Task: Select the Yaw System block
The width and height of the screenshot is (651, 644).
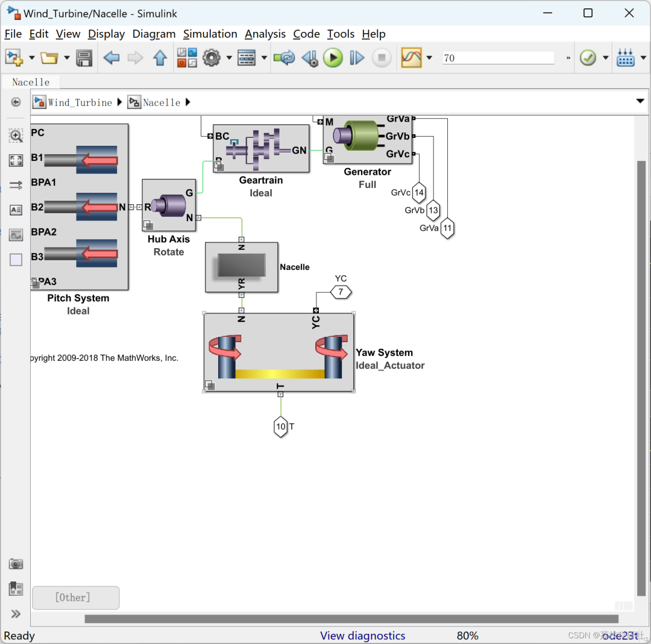Action: click(x=279, y=352)
